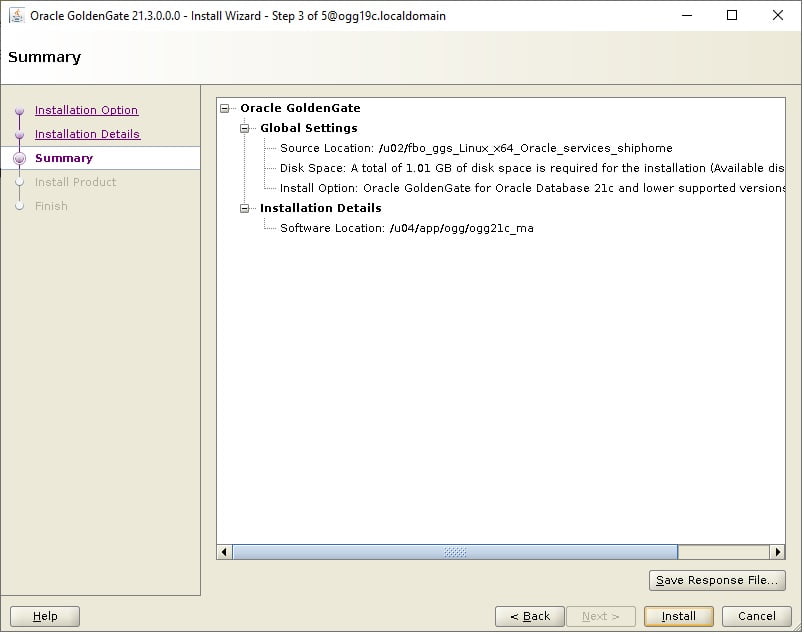
Task: Click the Save Response File button
Action: 717,580
